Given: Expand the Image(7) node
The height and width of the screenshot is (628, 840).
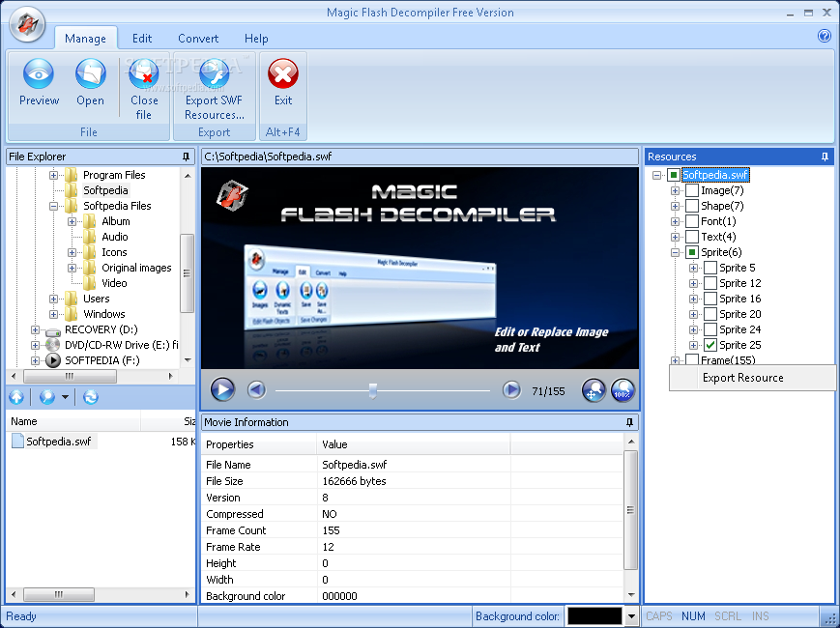Looking at the screenshot, I should pyautogui.click(x=675, y=190).
